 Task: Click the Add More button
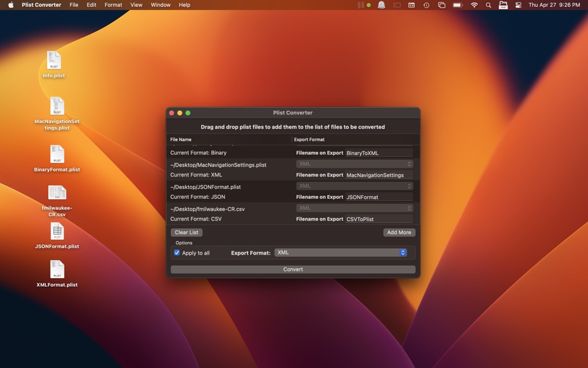tap(399, 232)
